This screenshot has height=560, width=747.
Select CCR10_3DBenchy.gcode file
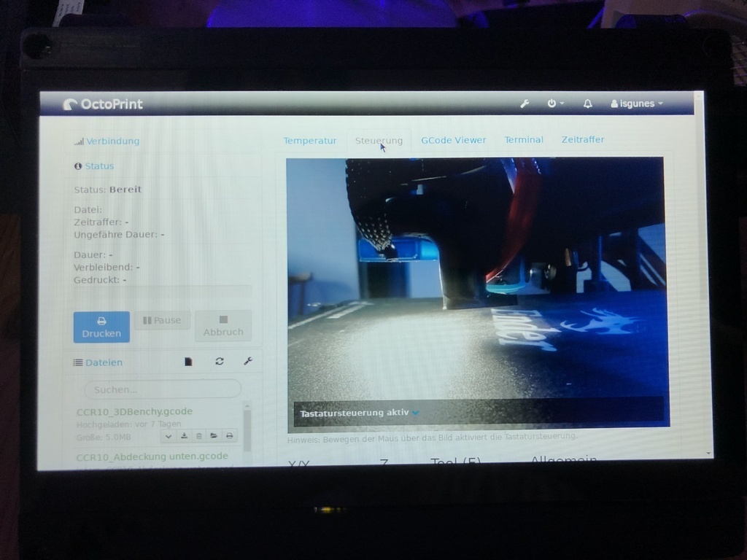coord(134,411)
